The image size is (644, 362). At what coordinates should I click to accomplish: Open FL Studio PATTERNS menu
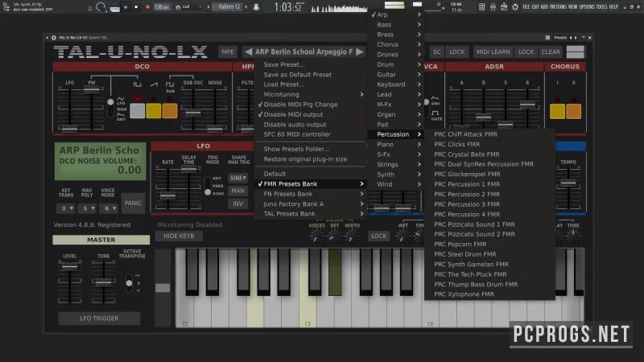click(558, 7)
